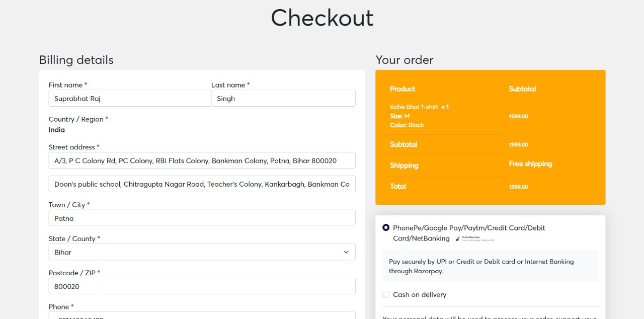644x319 pixels.
Task: Click the Total row amount ₹599.00
Action: click(x=519, y=187)
